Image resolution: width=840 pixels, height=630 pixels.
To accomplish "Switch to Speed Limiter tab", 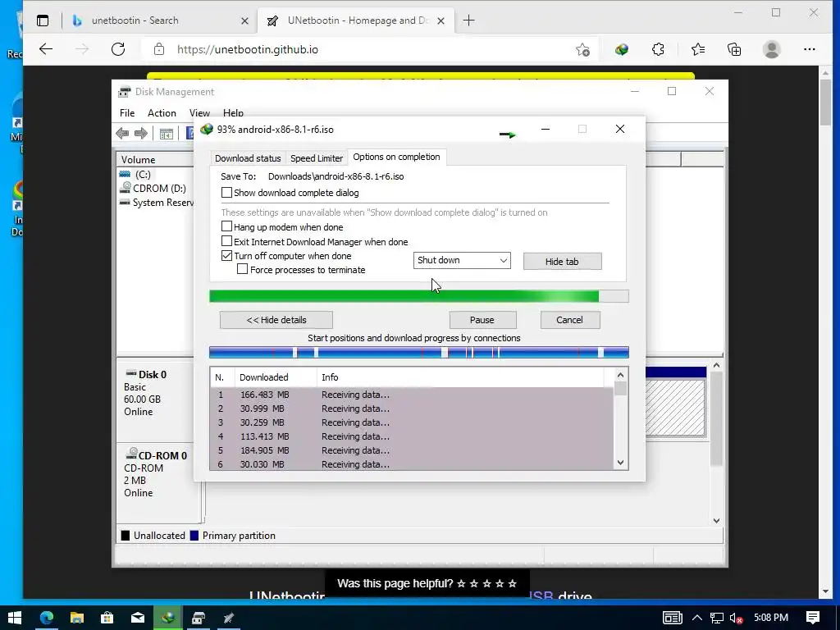I will tap(317, 158).
